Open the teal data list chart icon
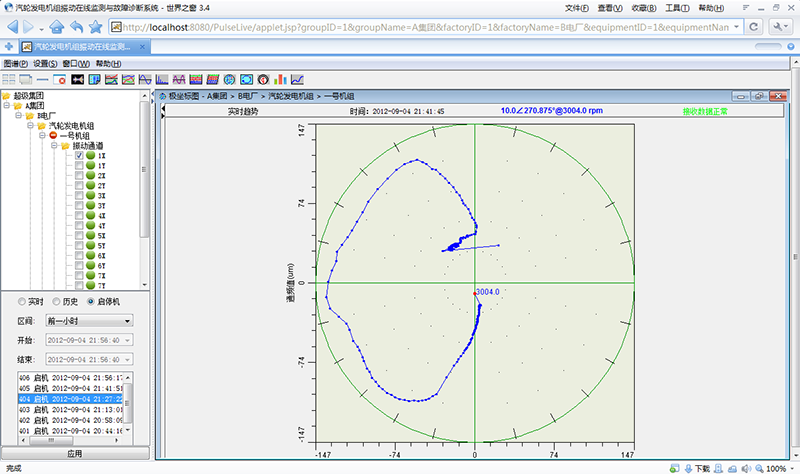800x474 pixels. click(94, 79)
